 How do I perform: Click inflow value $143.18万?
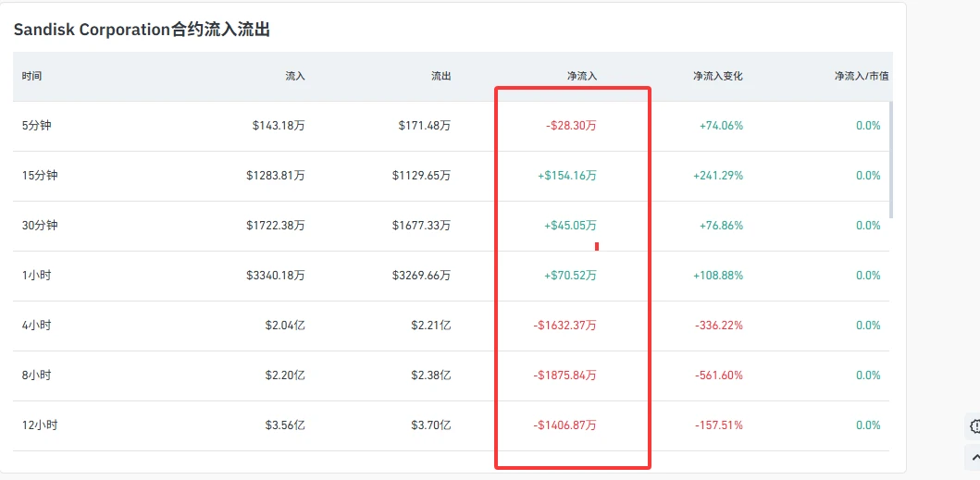click(279, 126)
